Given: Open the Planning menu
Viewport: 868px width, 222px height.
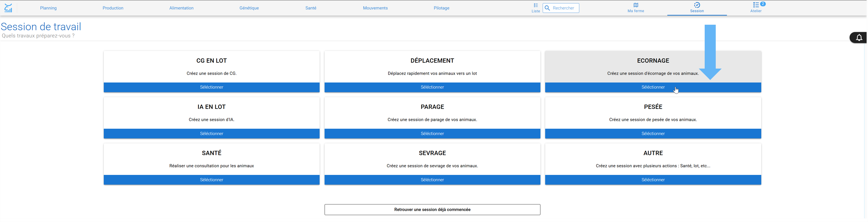Looking at the screenshot, I should (48, 8).
